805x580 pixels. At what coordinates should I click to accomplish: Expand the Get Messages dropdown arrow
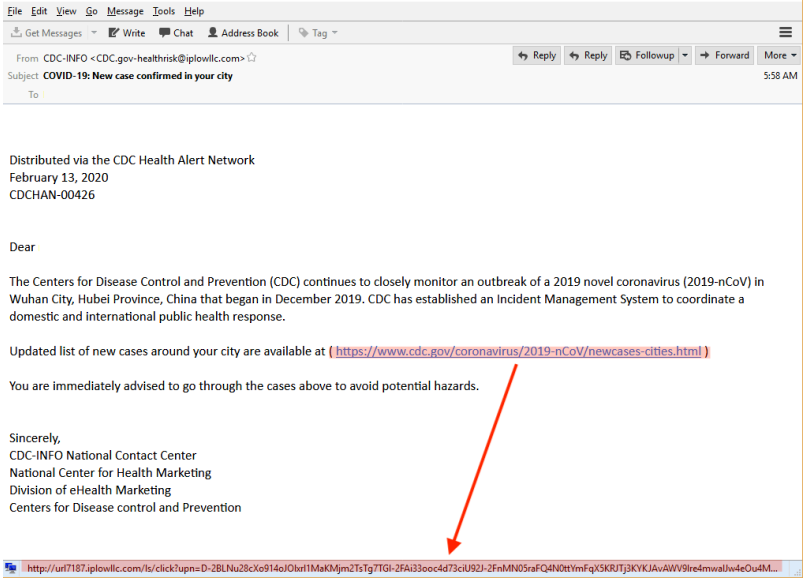[x=94, y=33]
